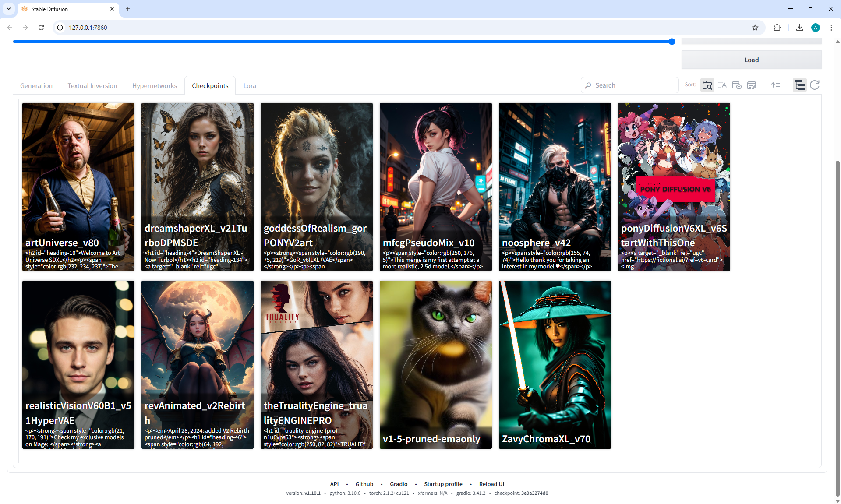Sort checkpoints by date created

tap(736, 85)
